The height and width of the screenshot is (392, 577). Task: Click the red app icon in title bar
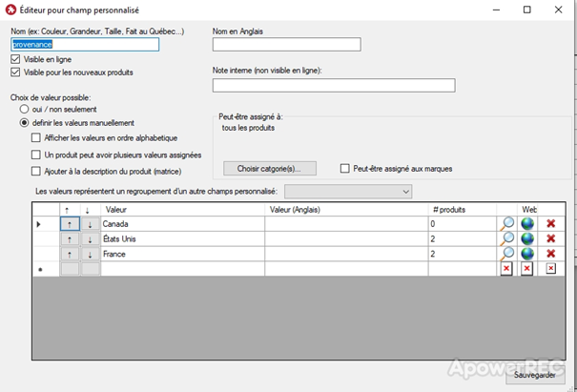click(10, 10)
